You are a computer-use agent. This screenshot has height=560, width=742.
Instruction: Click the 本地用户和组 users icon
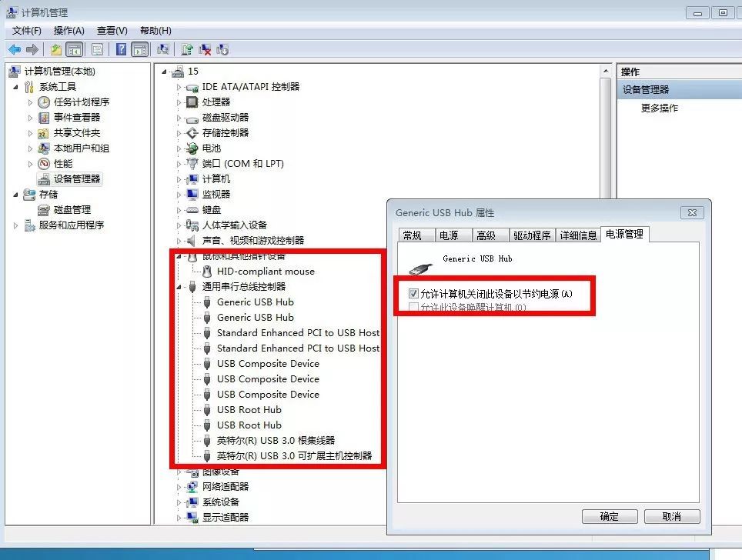tap(44, 148)
